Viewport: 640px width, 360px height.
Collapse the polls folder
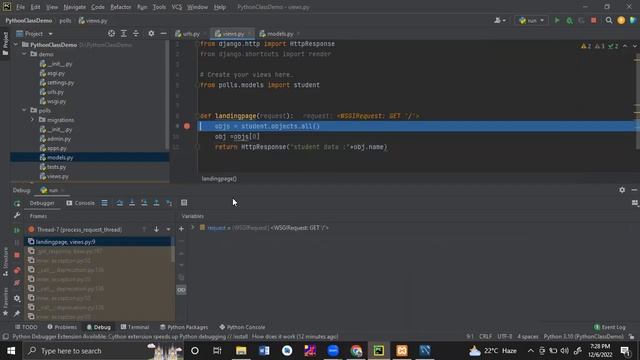click(24, 110)
